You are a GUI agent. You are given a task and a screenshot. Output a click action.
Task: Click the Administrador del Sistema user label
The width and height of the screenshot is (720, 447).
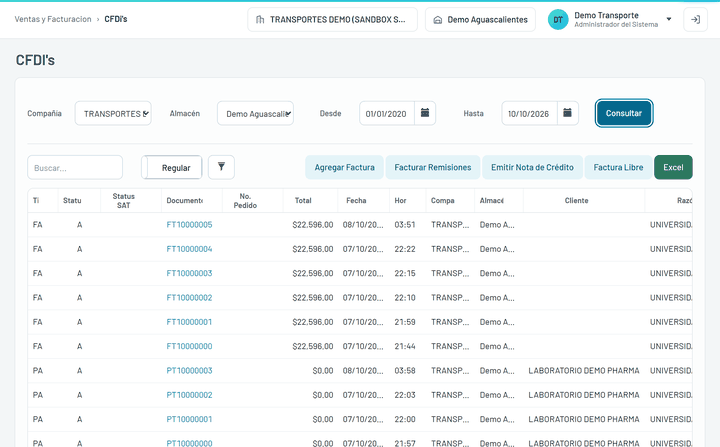(616, 25)
